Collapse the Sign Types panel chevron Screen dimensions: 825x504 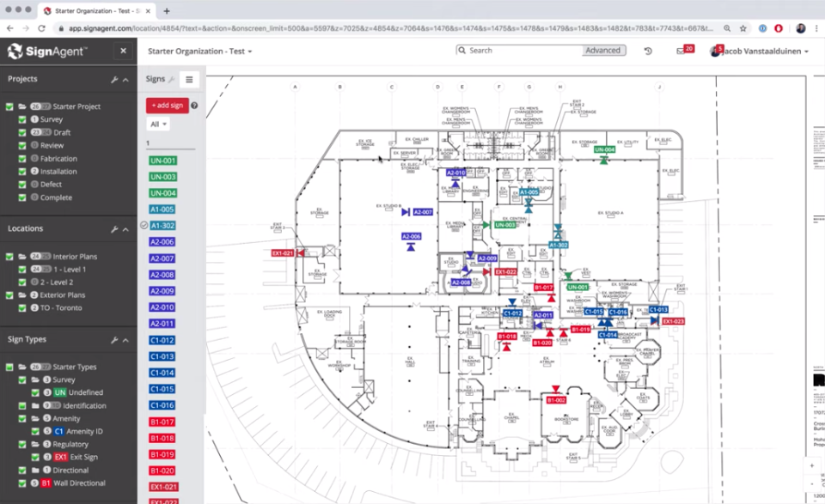coord(125,340)
